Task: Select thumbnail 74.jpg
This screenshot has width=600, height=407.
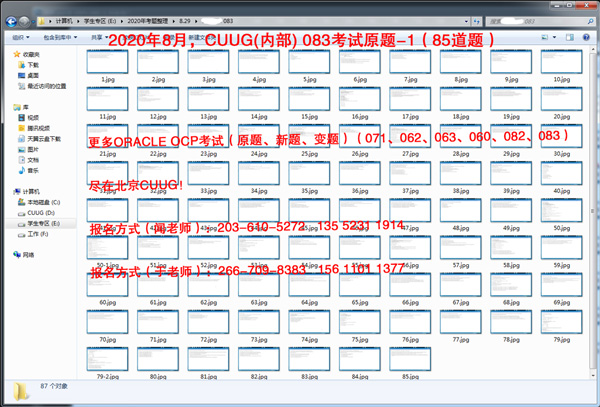Action: coord(309,321)
